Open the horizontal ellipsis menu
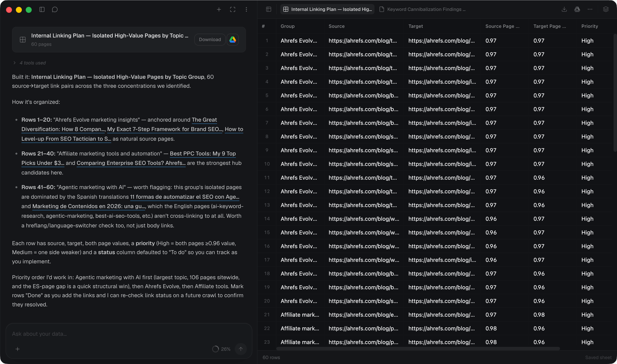 pyautogui.click(x=590, y=9)
